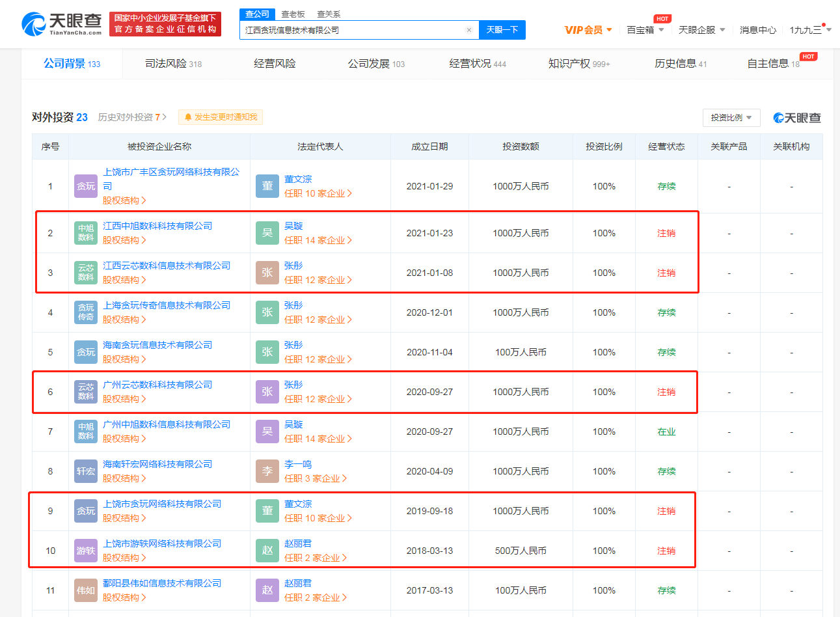Click 500万人民币 investment amount cell
The image size is (840, 617).
[x=521, y=551]
